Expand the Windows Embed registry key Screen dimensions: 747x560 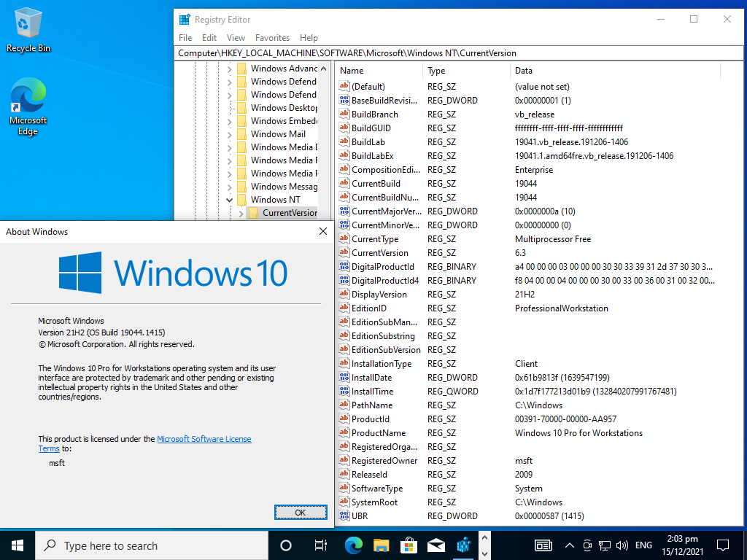229,121
